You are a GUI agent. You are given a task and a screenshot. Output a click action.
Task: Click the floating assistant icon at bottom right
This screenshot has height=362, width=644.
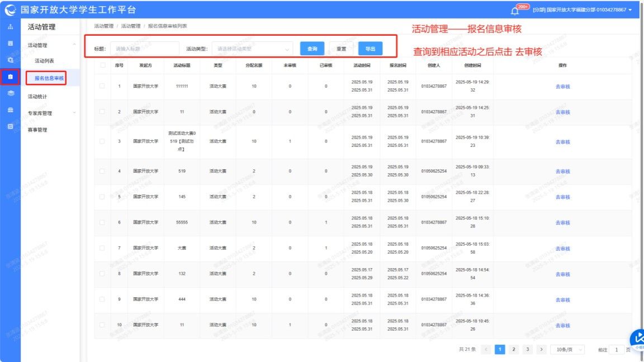coord(637,339)
